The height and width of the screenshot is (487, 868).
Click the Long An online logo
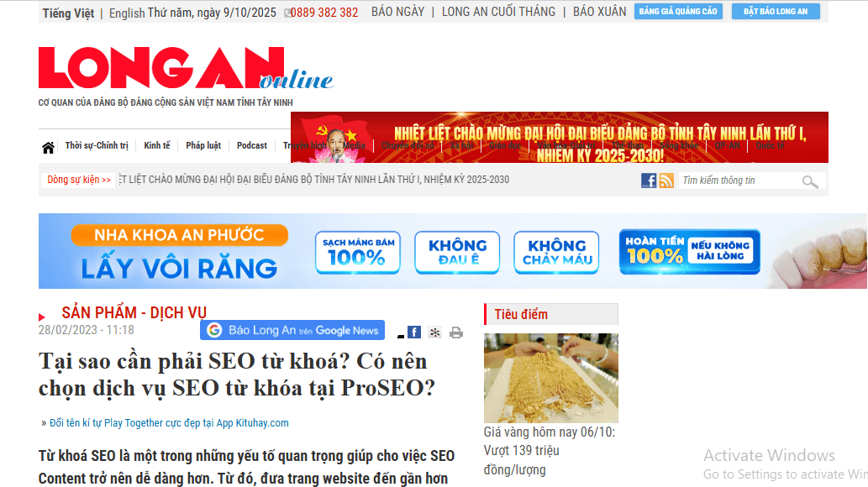[x=186, y=68]
